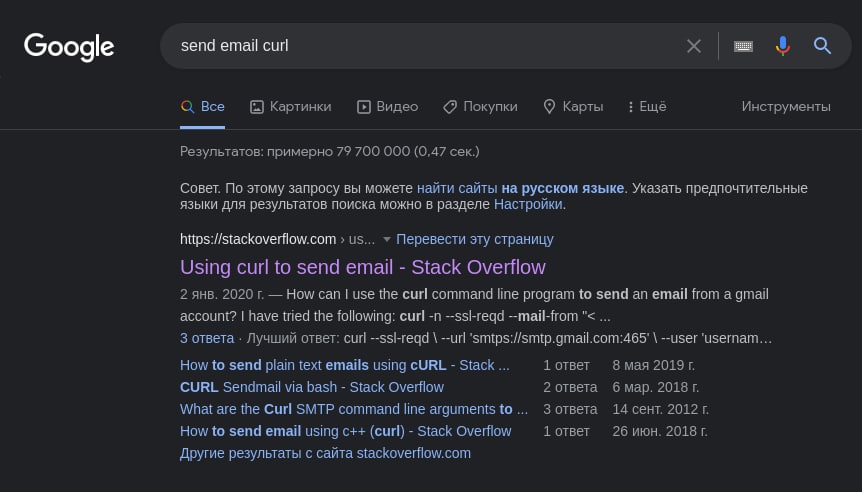The width and height of the screenshot is (862, 492).
Task: Follow the найти сайты на русском языке link
Action: click(520, 188)
